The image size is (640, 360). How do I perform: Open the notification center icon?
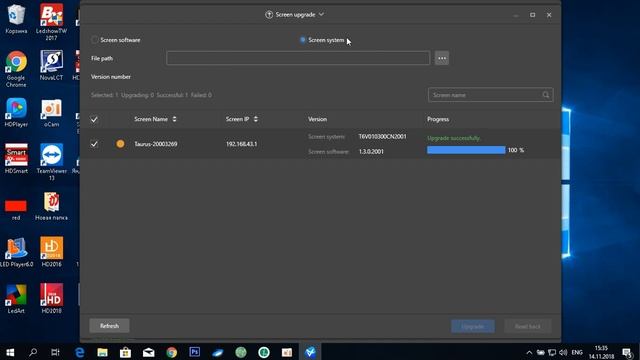pyautogui.click(x=628, y=352)
